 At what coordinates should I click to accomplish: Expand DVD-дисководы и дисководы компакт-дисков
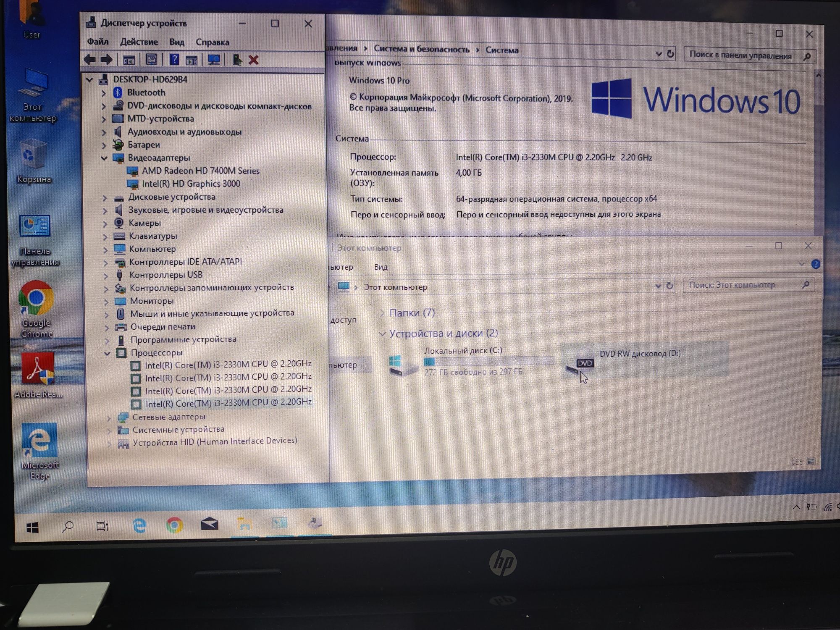(x=103, y=106)
